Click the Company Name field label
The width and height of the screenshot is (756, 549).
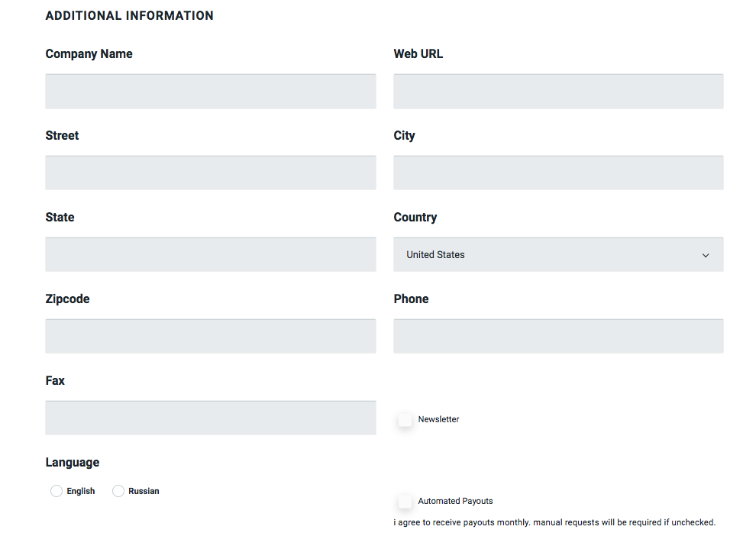tap(89, 54)
